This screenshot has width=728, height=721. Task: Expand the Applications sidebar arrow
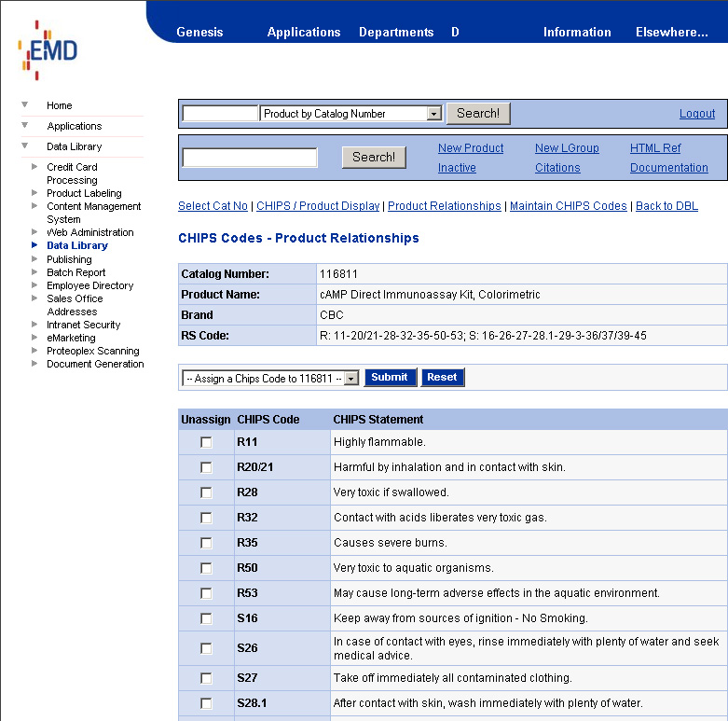pyautogui.click(x=25, y=125)
